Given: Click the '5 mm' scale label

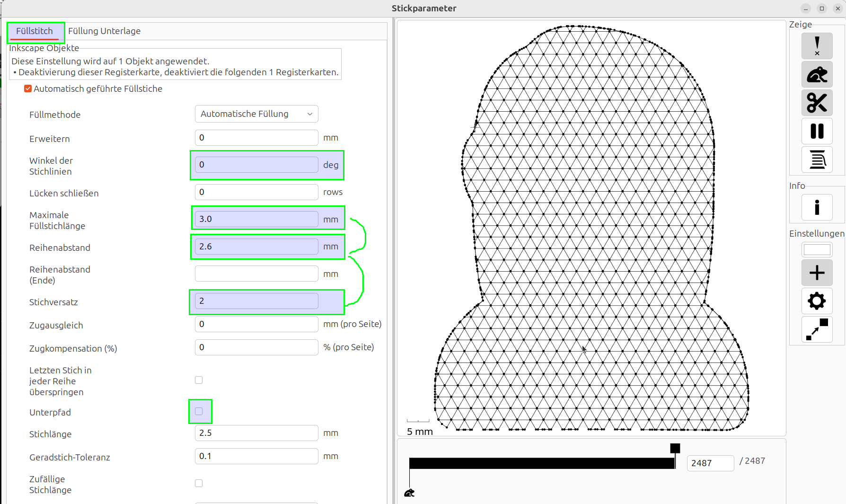Looking at the screenshot, I should (x=420, y=432).
